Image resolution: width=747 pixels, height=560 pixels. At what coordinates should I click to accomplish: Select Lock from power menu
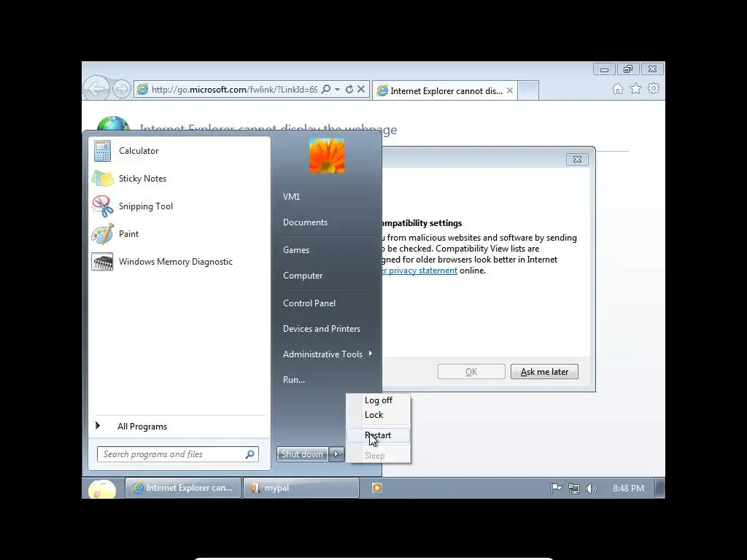pos(379,415)
